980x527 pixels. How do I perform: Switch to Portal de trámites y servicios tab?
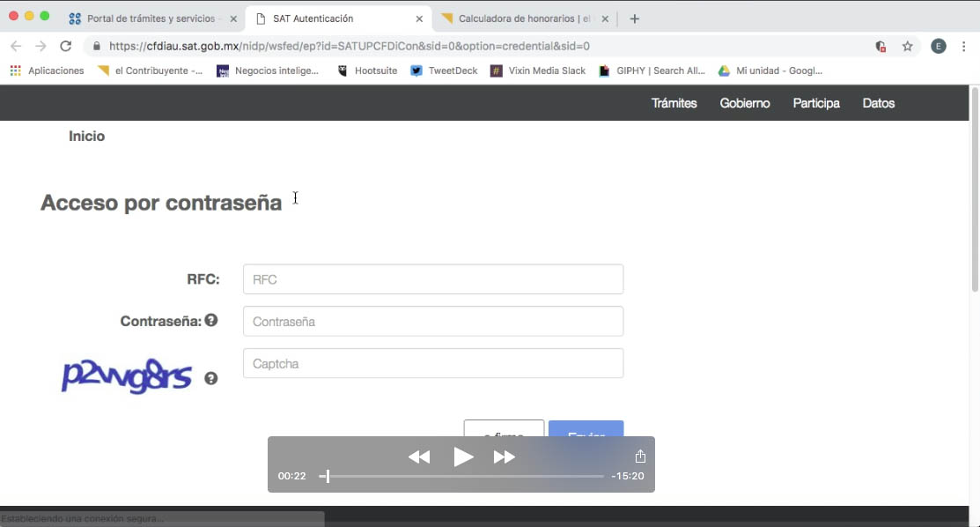tap(150, 19)
